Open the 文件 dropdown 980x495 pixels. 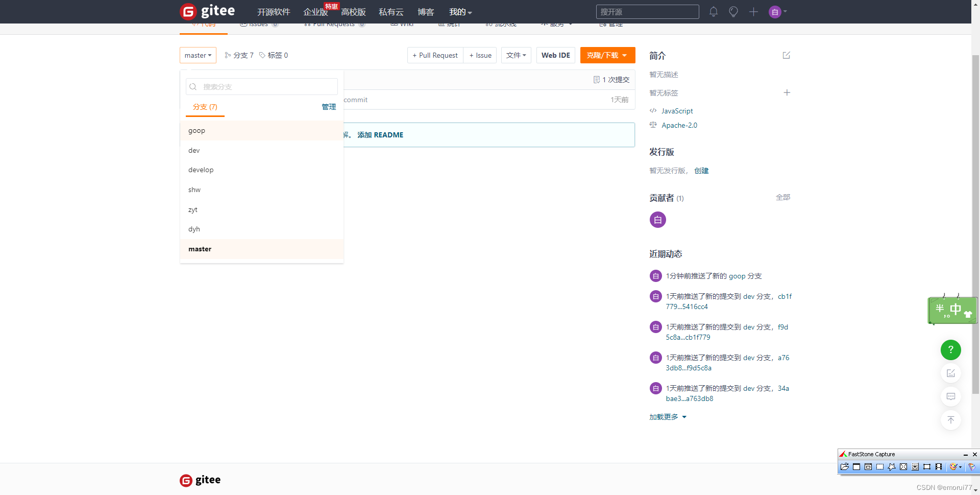tap(516, 55)
